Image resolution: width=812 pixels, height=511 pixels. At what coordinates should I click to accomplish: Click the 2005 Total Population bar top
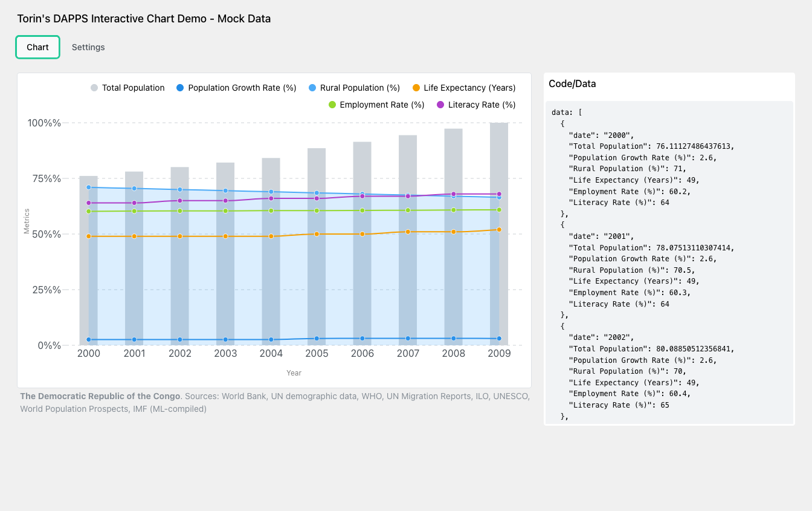click(317, 150)
